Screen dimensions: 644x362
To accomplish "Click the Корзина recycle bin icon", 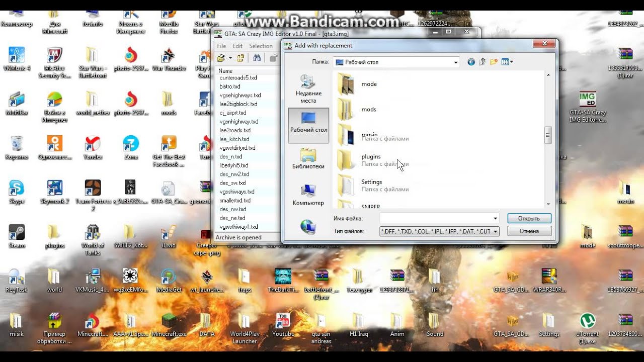I will tap(17, 147).
